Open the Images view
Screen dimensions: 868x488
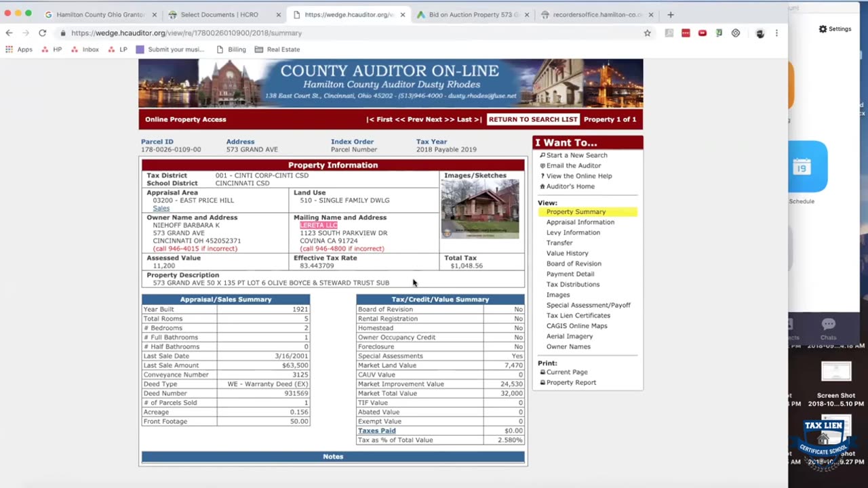click(x=558, y=295)
